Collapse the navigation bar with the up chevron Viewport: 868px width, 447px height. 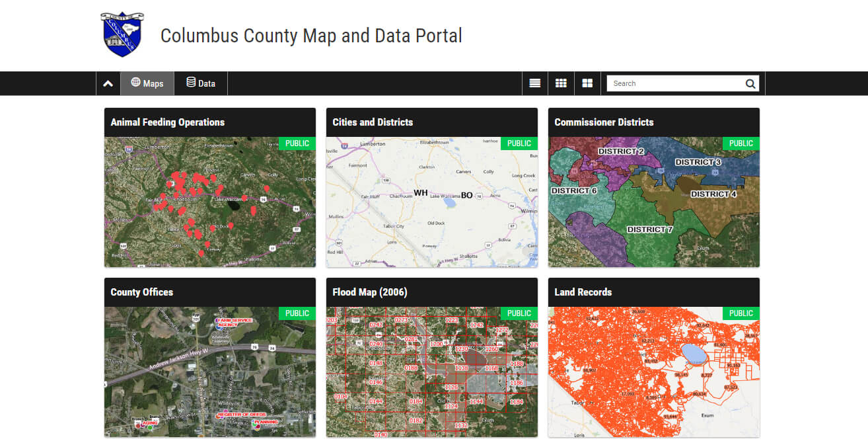108,83
